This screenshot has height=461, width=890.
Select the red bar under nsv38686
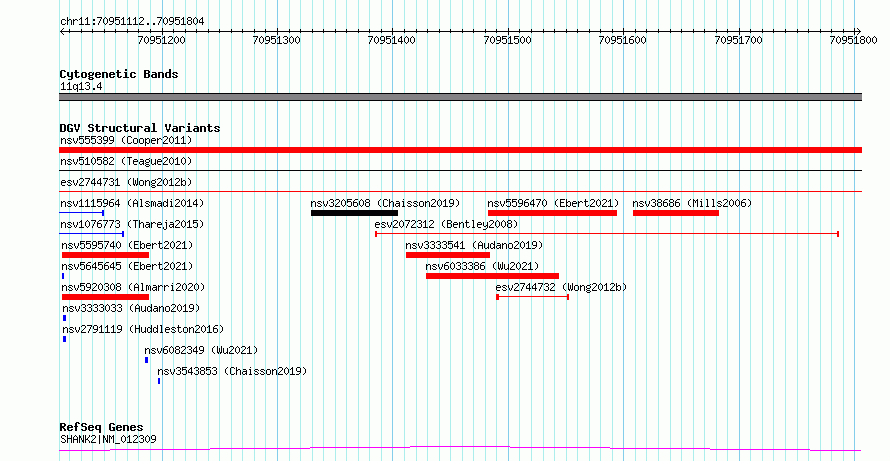pyautogui.click(x=676, y=213)
